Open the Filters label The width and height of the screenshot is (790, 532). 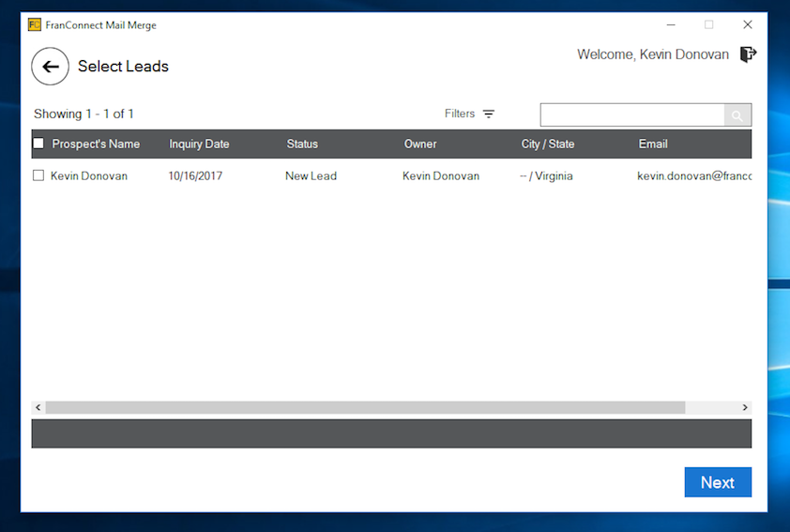coord(460,114)
